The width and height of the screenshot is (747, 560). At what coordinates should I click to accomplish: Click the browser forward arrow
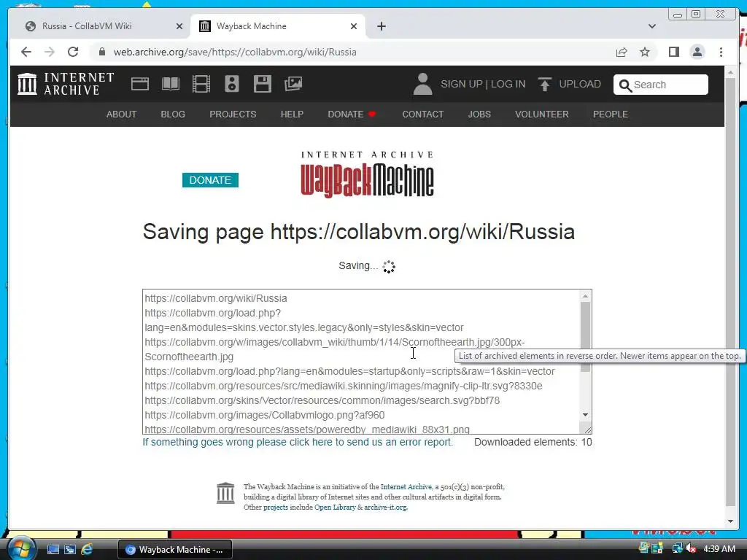point(50,52)
